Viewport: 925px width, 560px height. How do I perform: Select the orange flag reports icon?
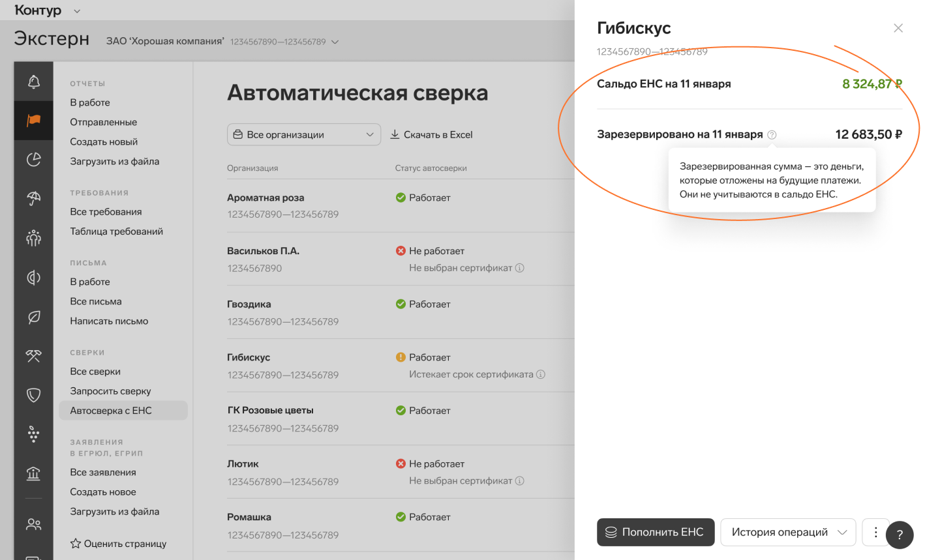pyautogui.click(x=33, y=120)
